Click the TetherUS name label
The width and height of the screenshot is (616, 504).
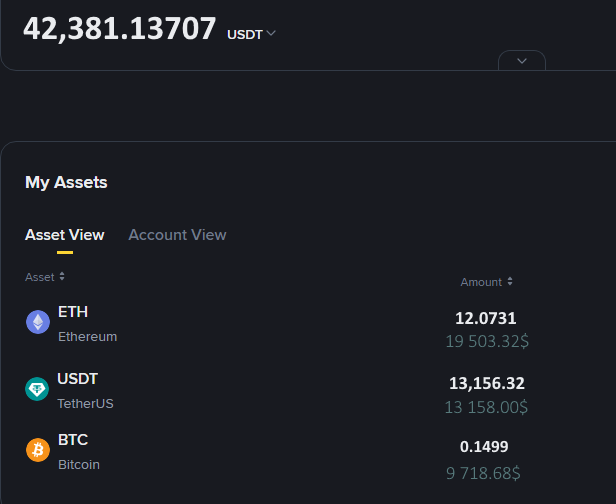pos(86,403)
